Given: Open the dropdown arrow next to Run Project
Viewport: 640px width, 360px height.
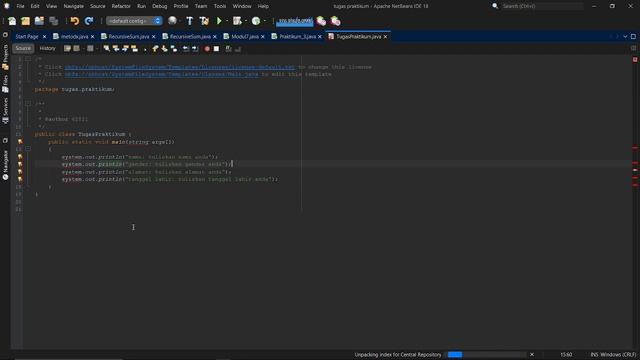Looking at the screenshot, I should click(227, 21).
